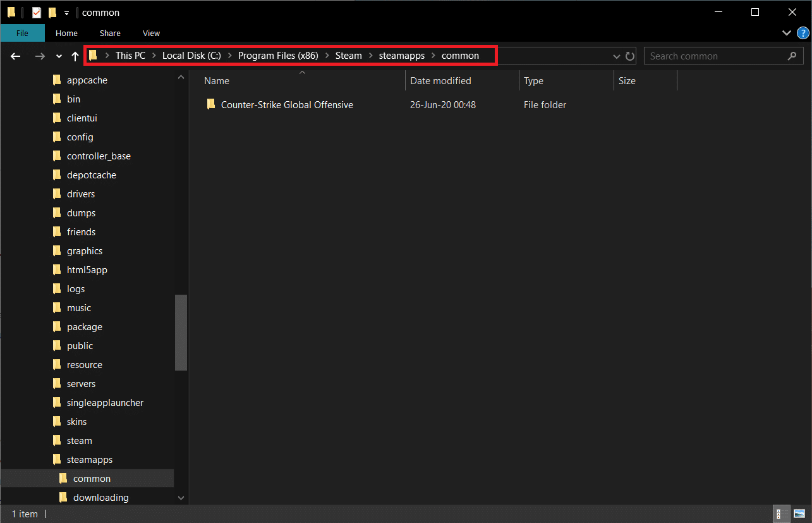812x523 pixels.
Task: Go back with the Back arrow
Action: pyautogui.click(x=16, y=56)
